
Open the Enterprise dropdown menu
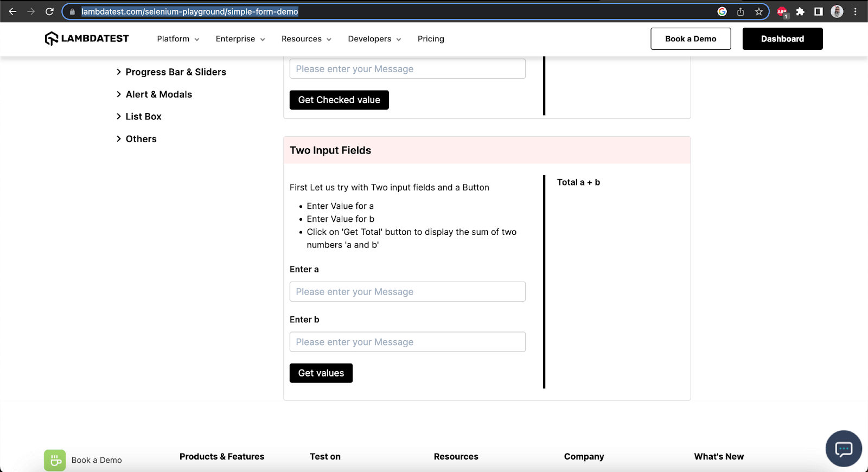point(240,39)
